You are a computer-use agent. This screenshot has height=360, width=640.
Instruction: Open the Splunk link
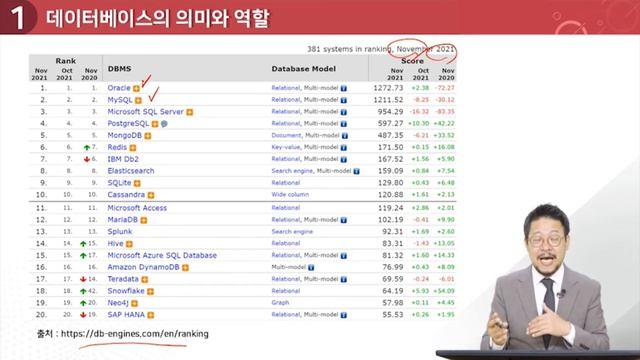(x=120, y=231)
